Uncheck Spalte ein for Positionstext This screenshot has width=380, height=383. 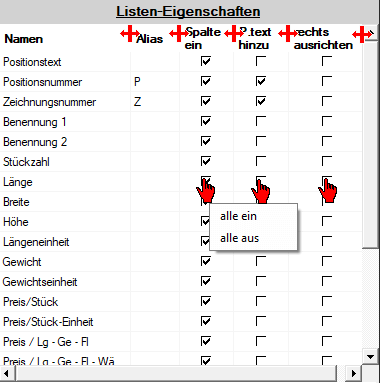(x=206, y=61)
